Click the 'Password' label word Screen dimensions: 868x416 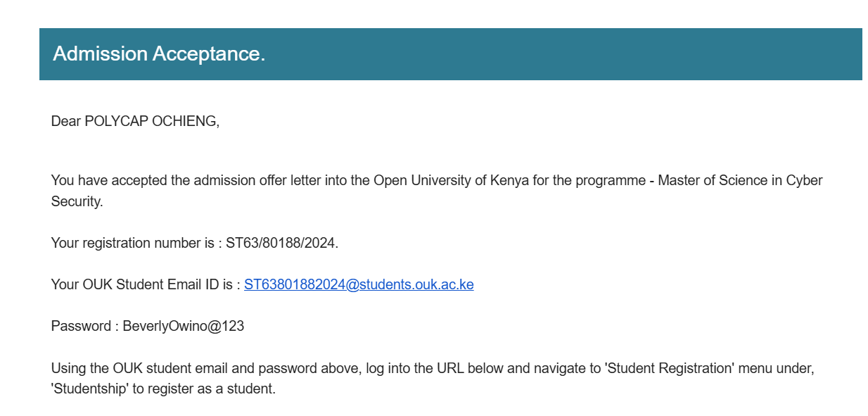[x=81, y=327]
